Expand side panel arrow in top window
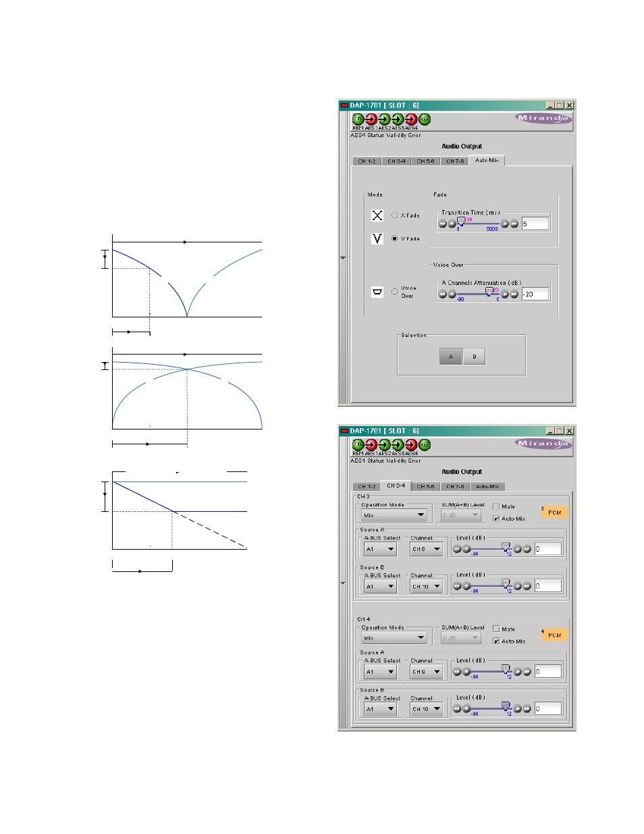 (343, 258)
